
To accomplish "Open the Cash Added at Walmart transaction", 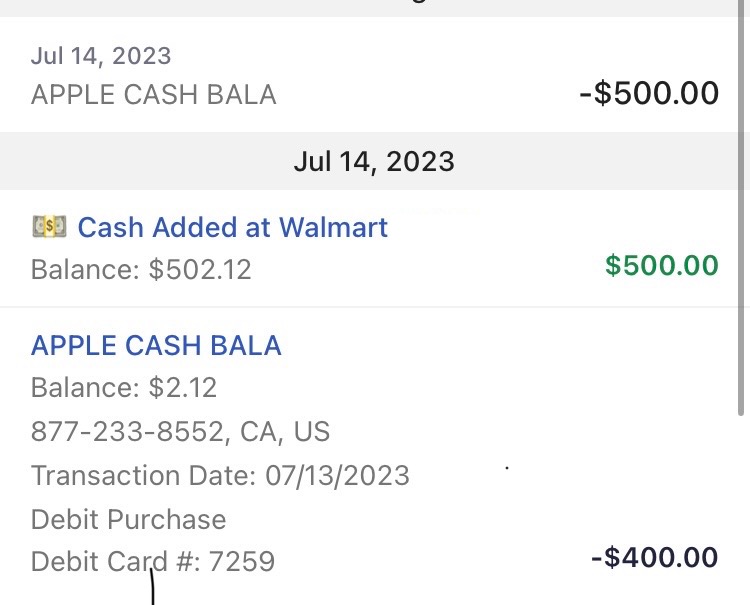I will tap(232, 227).
